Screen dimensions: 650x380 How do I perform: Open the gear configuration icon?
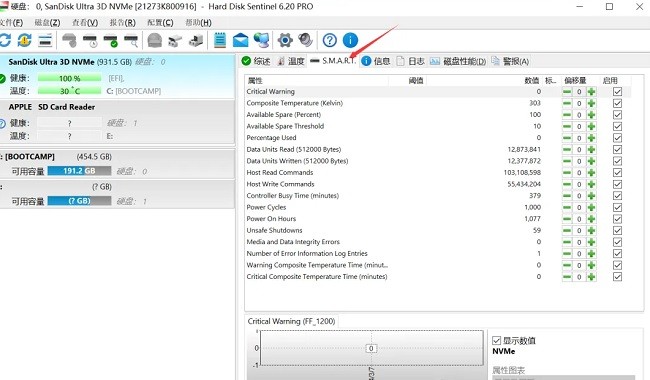(285, 40)
